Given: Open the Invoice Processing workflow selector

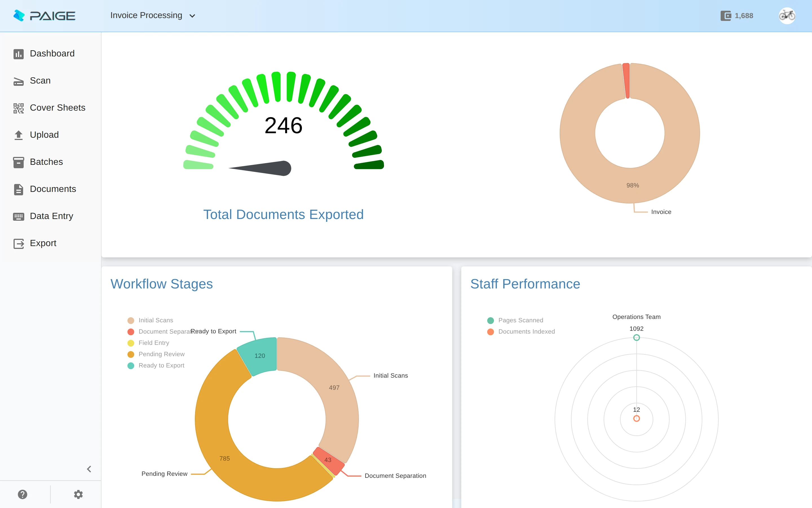Looking at the screenshot, I should pyautogui.click(x=153, y=16).
